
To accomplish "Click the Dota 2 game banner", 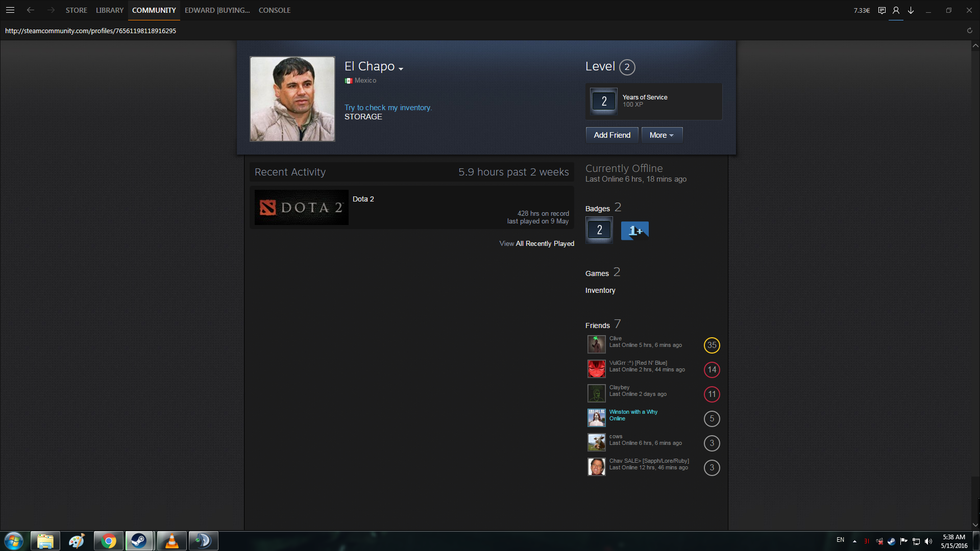I will [301, 208].
